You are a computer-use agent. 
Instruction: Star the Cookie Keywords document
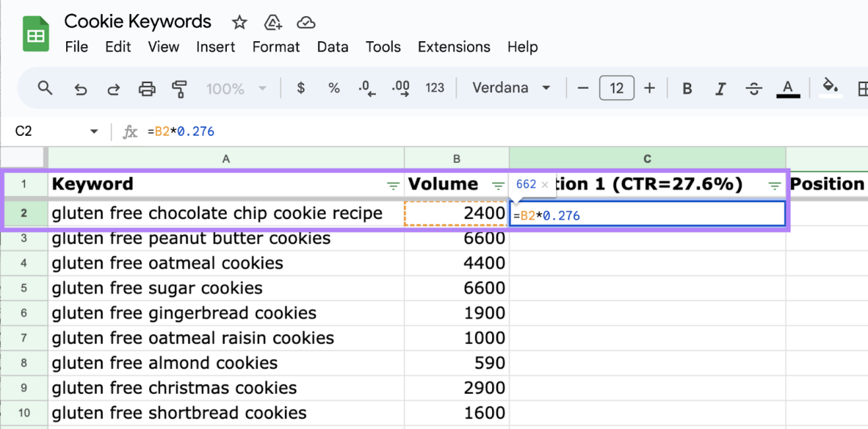click(240, 23)
